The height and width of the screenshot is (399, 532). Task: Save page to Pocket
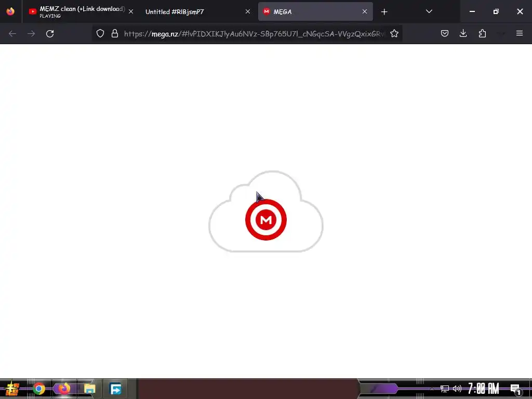445,33
